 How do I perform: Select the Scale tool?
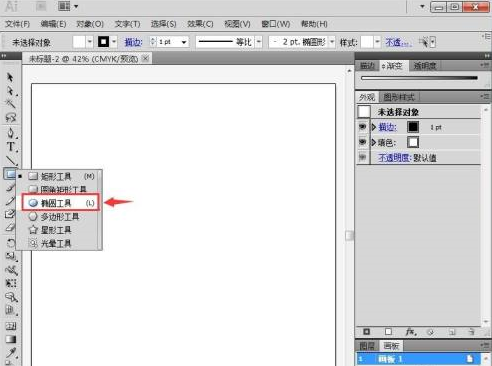tap(10, 257)
